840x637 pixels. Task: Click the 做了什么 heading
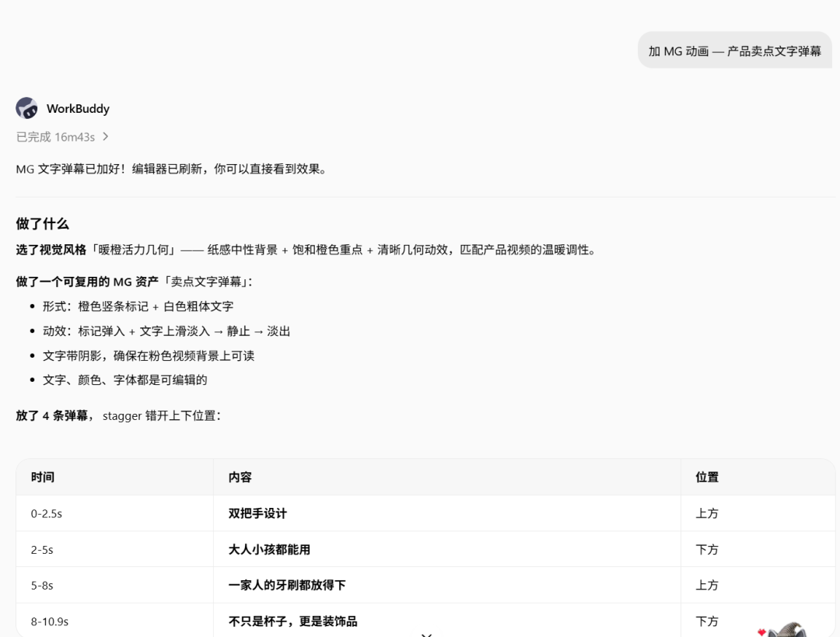point(42,224)
